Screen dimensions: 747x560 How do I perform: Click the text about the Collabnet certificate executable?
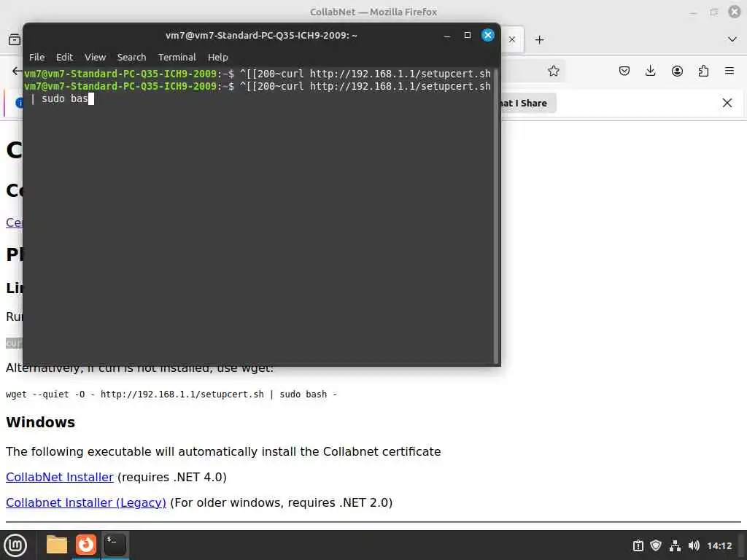click(x=223, y=451)
